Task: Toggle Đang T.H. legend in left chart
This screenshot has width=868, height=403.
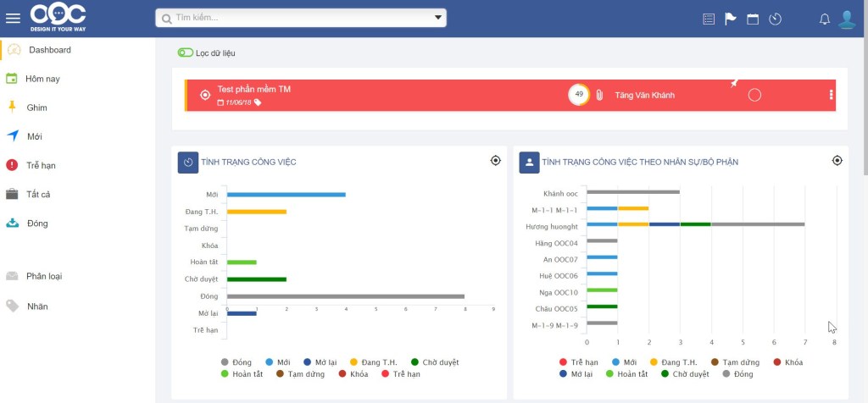Action: point(374,362)
